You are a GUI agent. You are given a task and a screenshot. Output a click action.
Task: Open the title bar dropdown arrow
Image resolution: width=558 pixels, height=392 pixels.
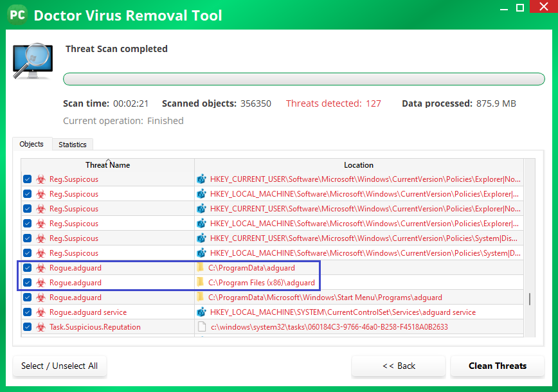click(500, 8)
